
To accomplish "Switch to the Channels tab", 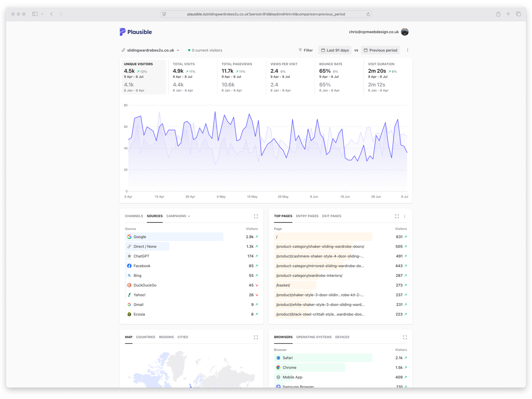I will [134, 216].
